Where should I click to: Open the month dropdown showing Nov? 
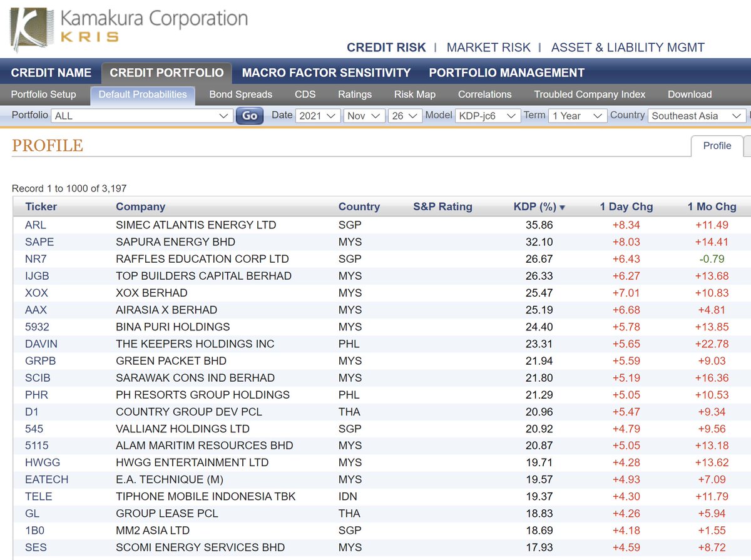pyautogui.click(x=364, y=116)
